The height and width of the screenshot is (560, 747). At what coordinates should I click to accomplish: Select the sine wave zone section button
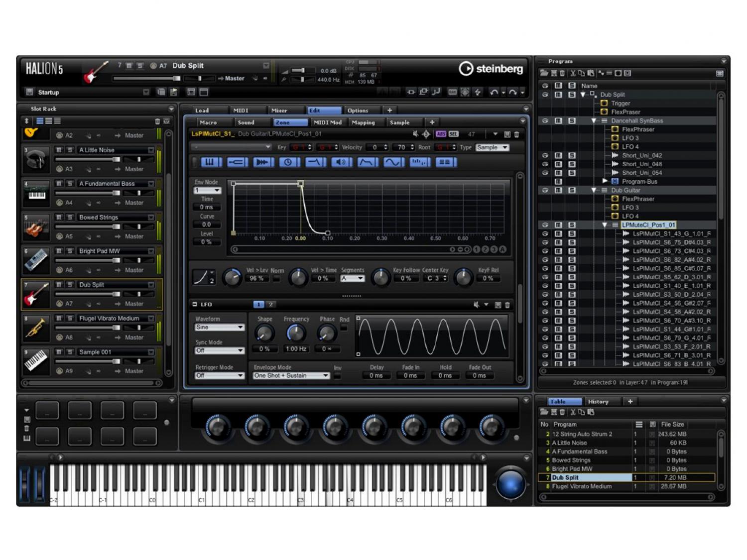[393, 162]
